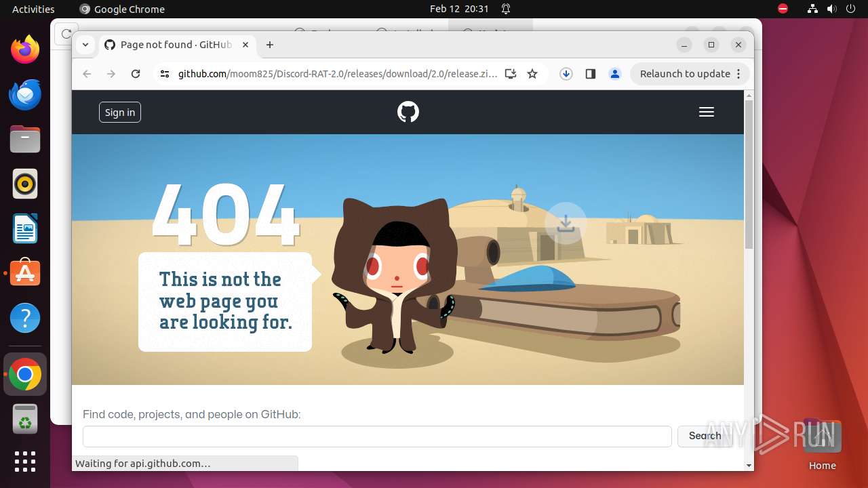Image resolution: width=868 pixels, height=488 pixels.
Task: Bookmark this tab with star icon
Action: [x=532, y=74]
